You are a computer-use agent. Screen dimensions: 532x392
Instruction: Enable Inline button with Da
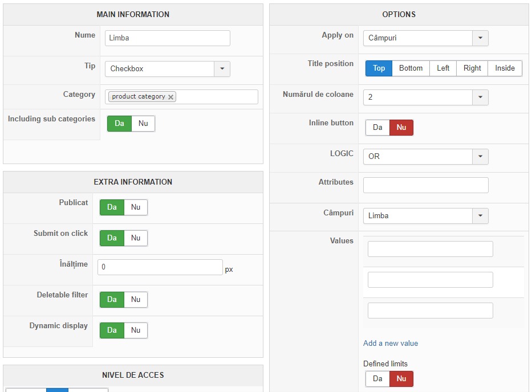[x=377, y=128]
